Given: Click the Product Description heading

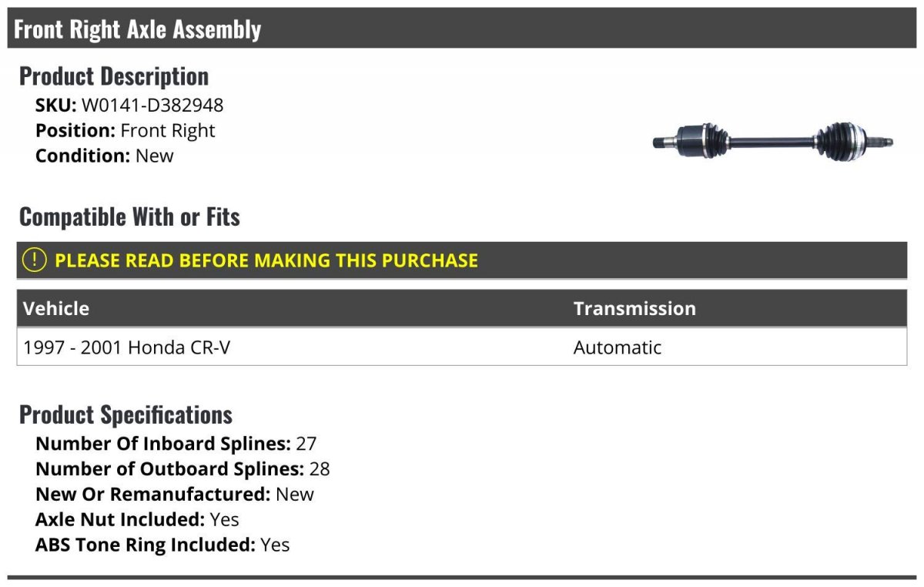Looking at the screenshot, I should (114, 76).
